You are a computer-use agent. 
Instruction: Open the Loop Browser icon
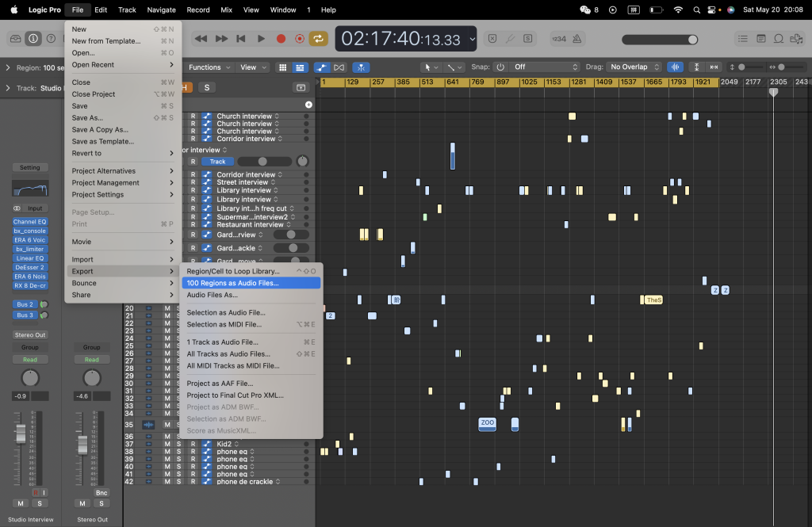[779, 39]
